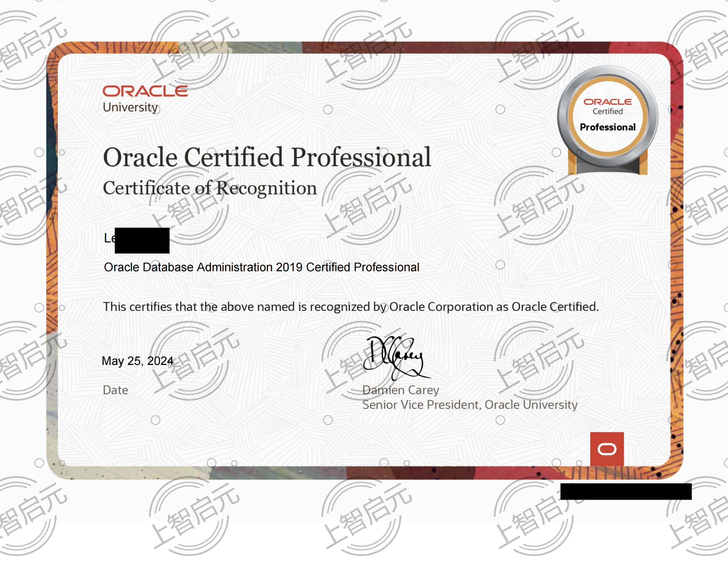Click the "Damien Carey" printed name
The width and height of the screenshot is (728, 563).
coord(401,390)
